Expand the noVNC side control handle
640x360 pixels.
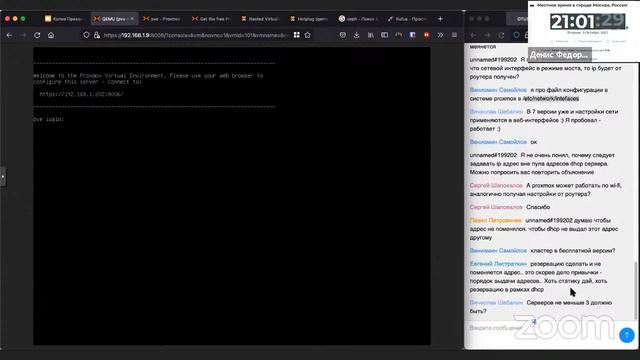pyautogui.click(x=2, y=177)
